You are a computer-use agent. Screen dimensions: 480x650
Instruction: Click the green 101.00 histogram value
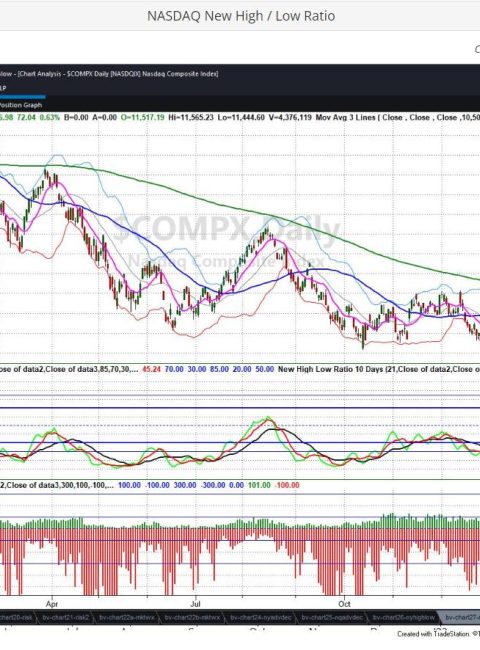[x=259, y=485]
